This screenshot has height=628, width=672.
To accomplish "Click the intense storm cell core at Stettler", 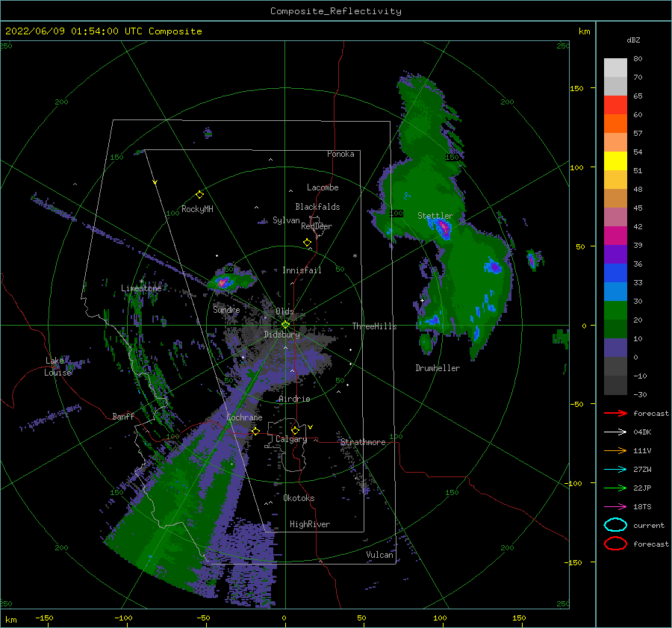I will [x=444, y=227].
